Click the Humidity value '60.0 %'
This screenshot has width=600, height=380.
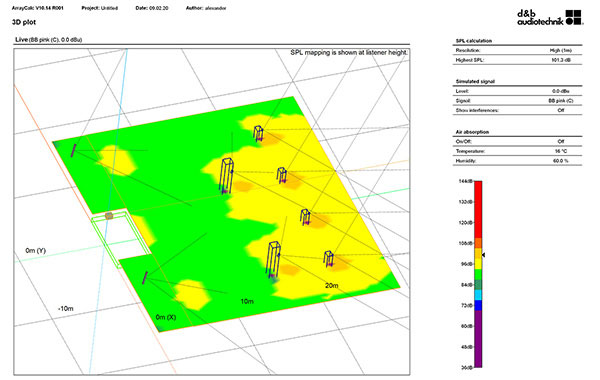[x=561, y=161]
